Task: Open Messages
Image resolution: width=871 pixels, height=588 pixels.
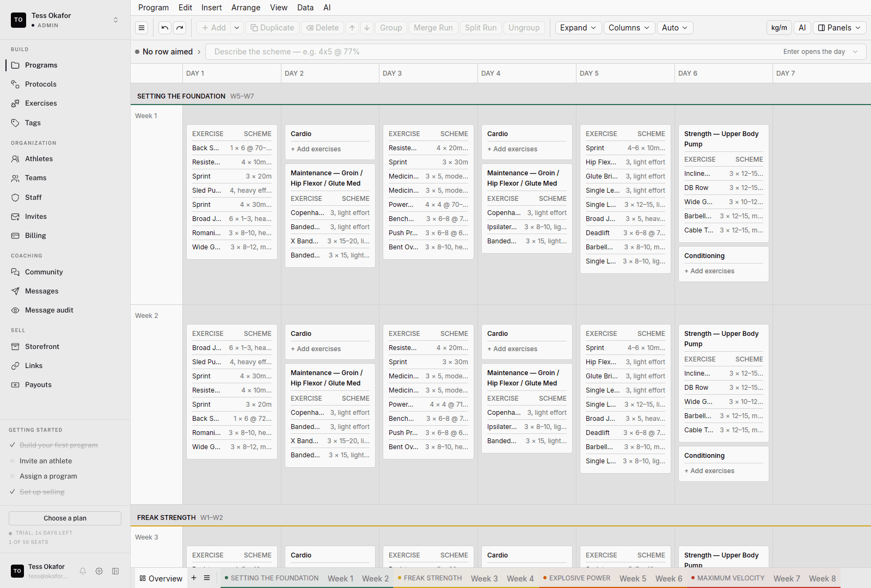Action: click(x=65, y=291)
